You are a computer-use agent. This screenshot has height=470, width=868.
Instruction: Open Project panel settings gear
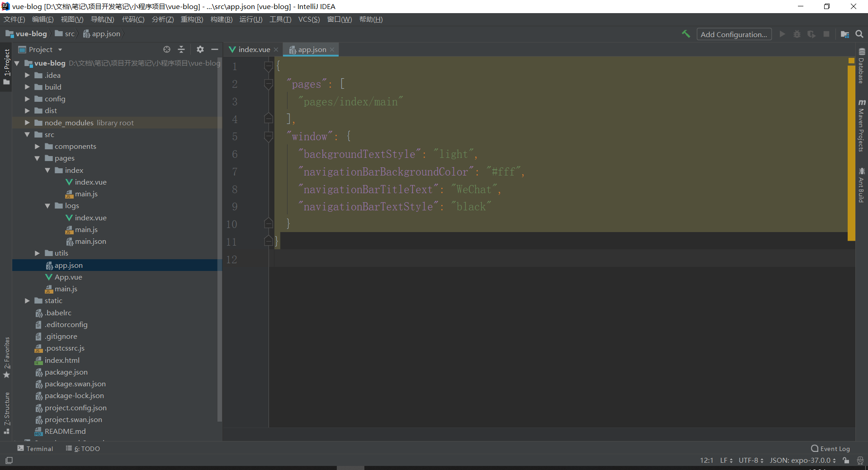click(200, 49)
